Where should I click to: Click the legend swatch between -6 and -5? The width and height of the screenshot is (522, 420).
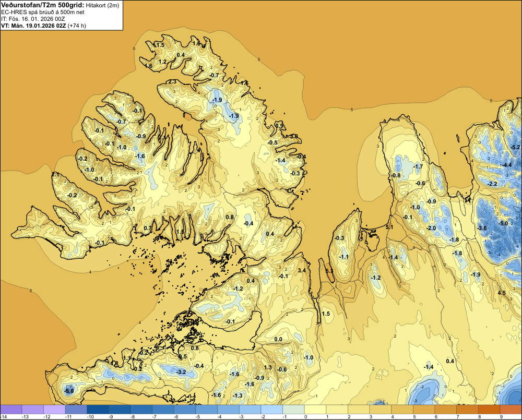tap(185, 410)
